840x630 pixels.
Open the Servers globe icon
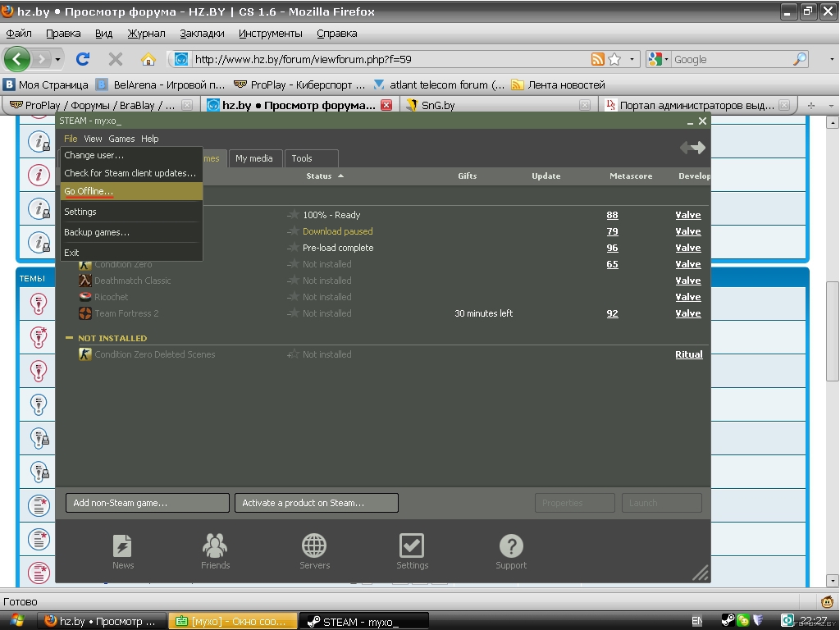[x=314, y=552]
